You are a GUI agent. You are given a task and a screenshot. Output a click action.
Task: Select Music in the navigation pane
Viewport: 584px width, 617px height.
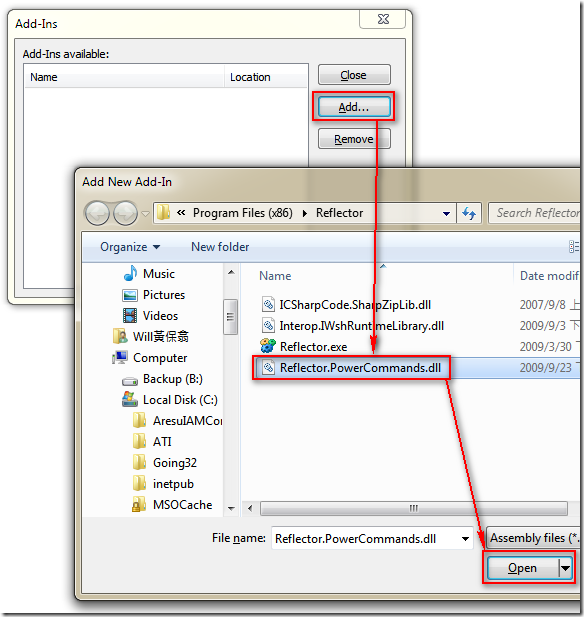click(159, 273)
